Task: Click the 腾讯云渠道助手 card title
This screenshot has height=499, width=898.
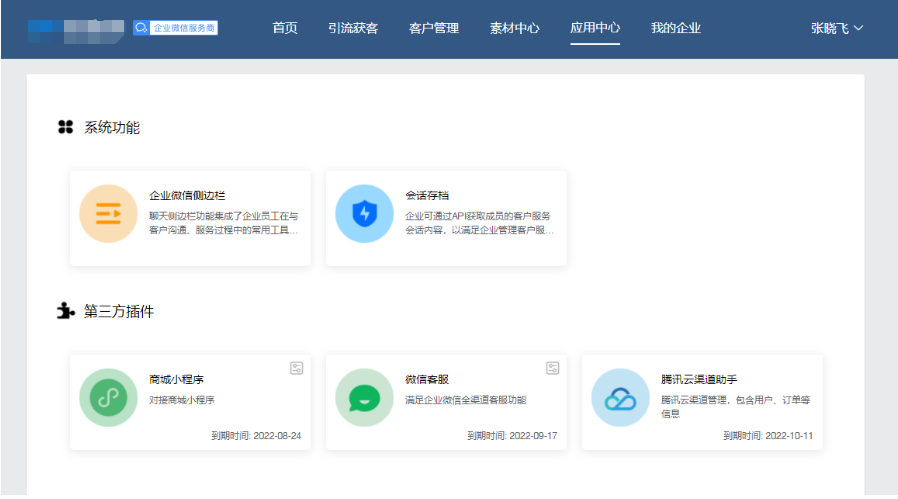Action: (699, 379)
